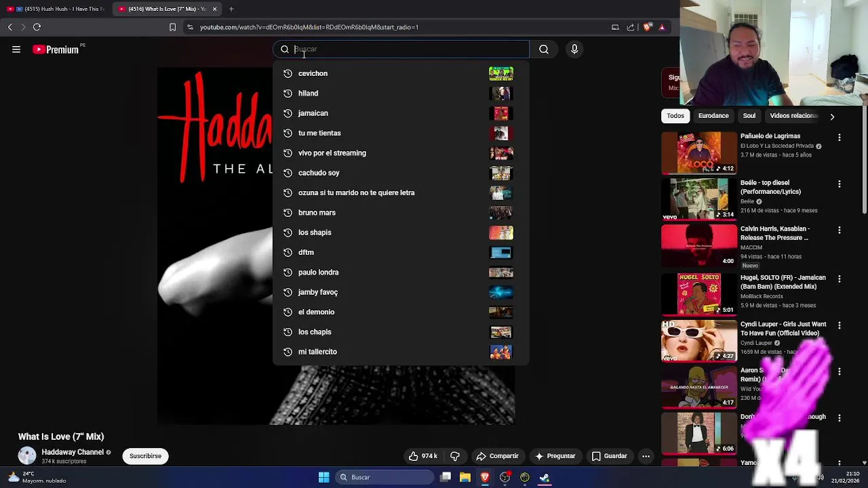Viewport: 868px width, 488px height.
Task: Choose 'bruno mars' from search history
Action: [400, 213]
